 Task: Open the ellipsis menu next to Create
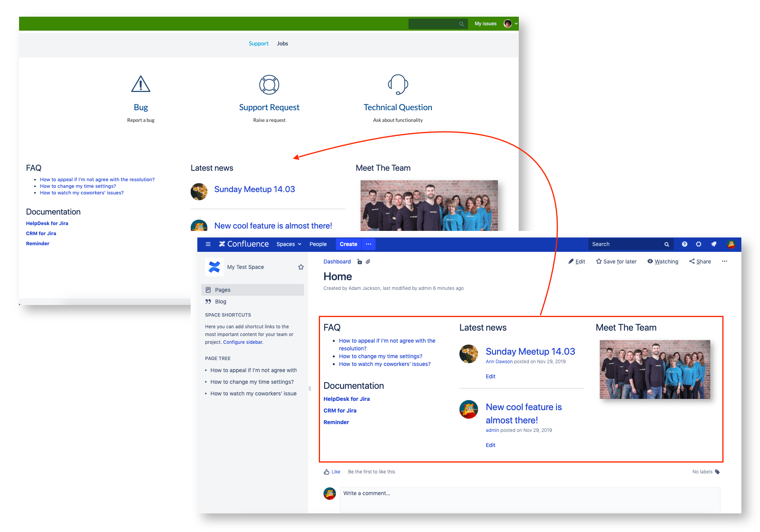pyautogui.click(x=368, y=244)
